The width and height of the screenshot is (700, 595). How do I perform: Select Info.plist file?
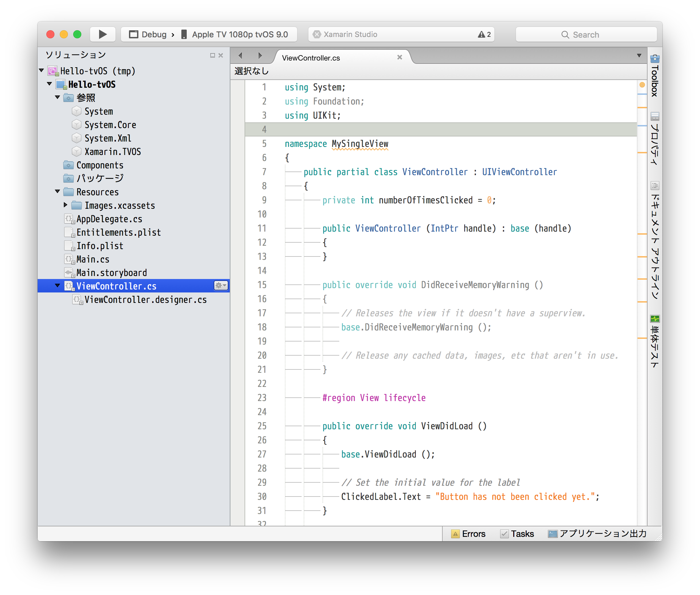pos(100,246)
